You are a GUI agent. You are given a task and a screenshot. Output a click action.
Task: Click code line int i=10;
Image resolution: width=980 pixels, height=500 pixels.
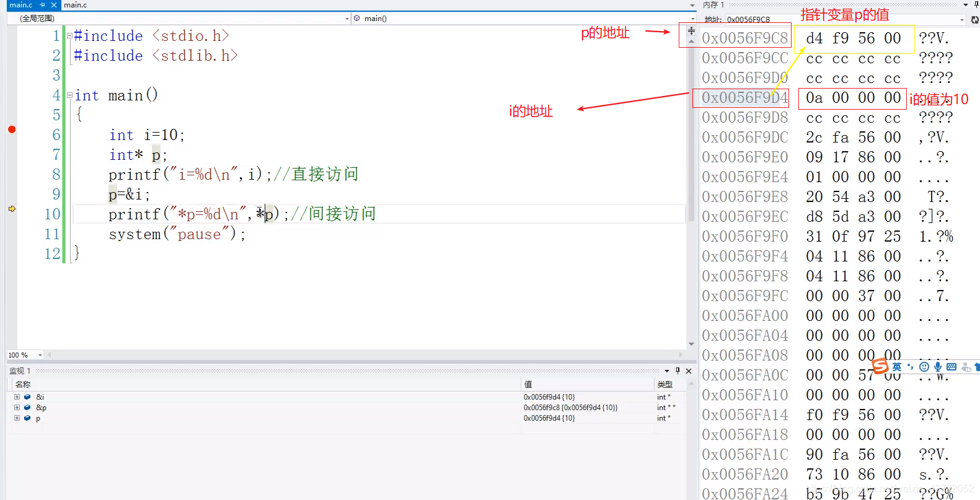[x=147, y=135]
